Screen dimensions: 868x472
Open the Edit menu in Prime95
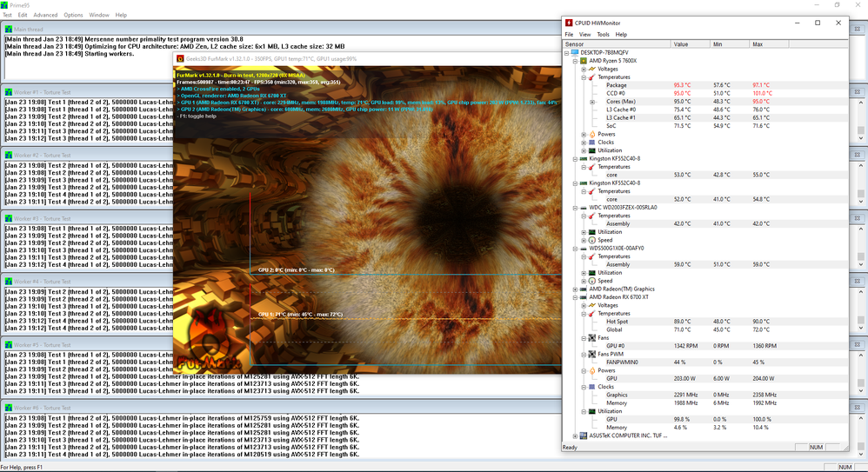click(x=23, y=15)
